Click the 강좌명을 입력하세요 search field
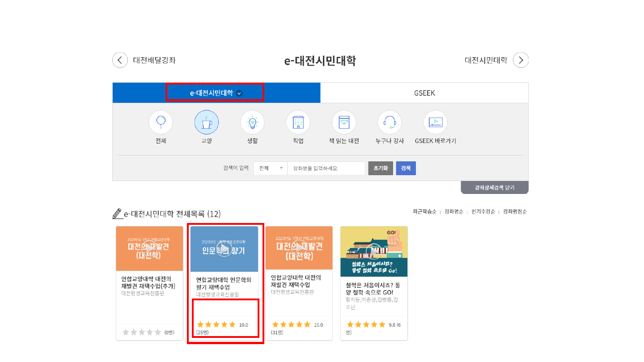The height and width of the screenshot is (362, 644). point(326,168)
